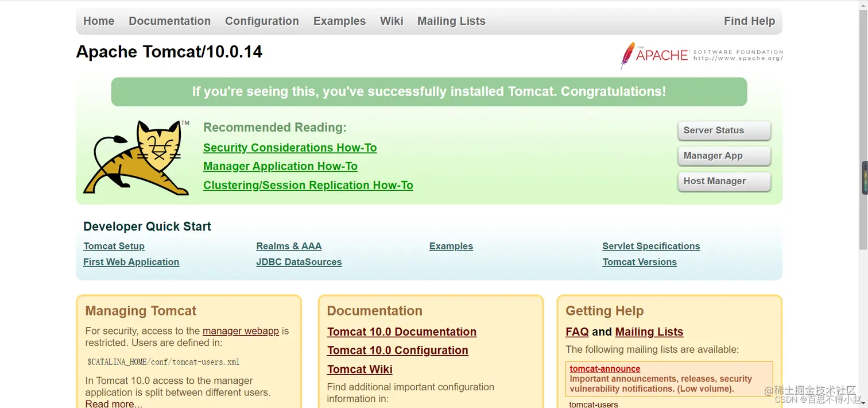
Task: Open the tomcat-announce mailing list link
Action: (x=605, y=369)
